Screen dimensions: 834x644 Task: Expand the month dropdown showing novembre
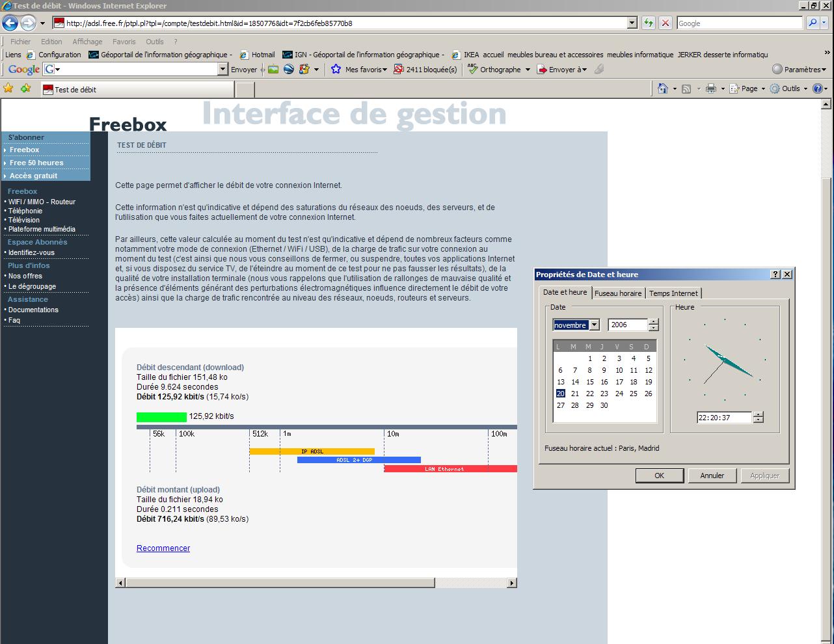coord(594,325)
